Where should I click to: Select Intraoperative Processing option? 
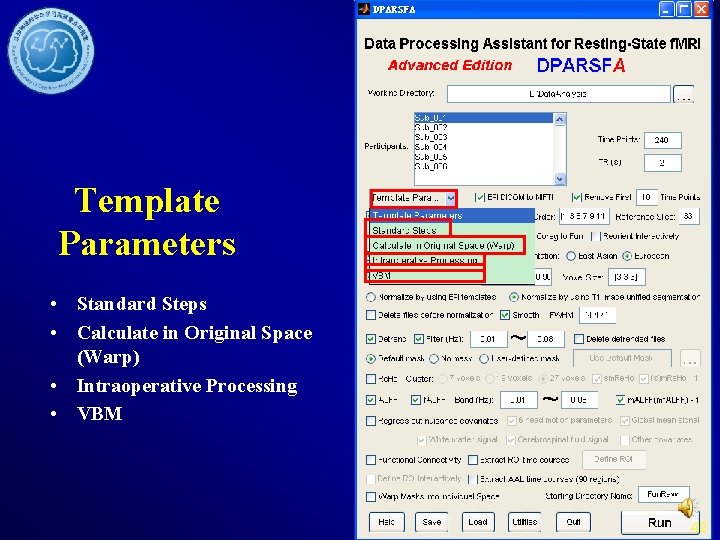coord(425,260)
